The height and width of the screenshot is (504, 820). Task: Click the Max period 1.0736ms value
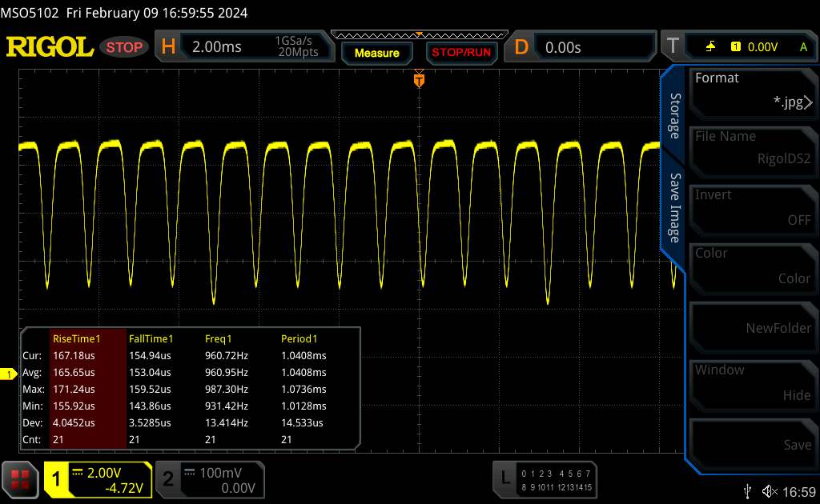click(303, 389)
